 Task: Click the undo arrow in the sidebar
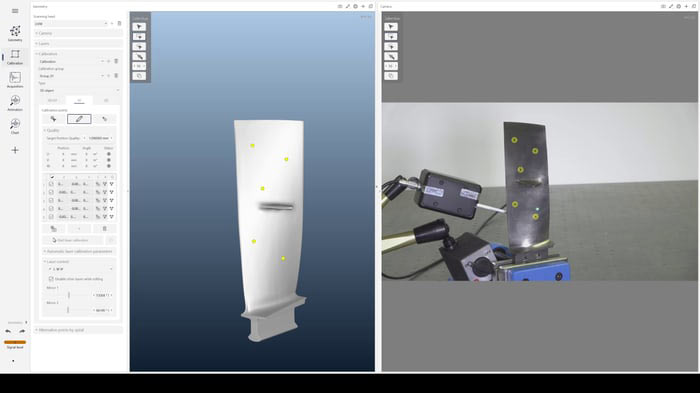[8, 331]
